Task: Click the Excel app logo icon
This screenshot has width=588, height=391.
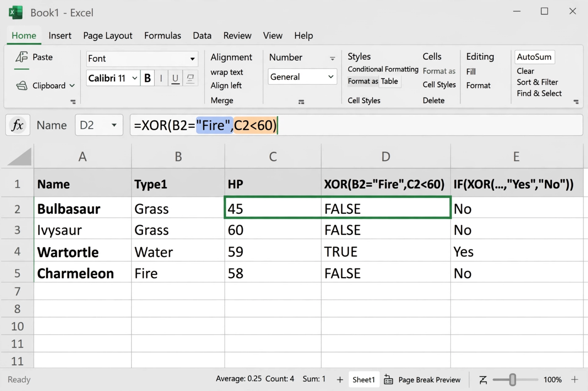Action: [16, 12]
